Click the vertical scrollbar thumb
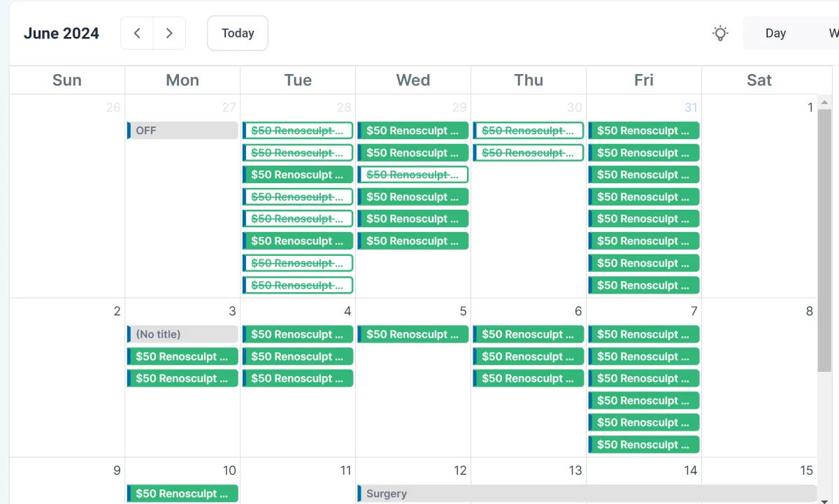The image size is (839, 504). [x=824, y=241]
